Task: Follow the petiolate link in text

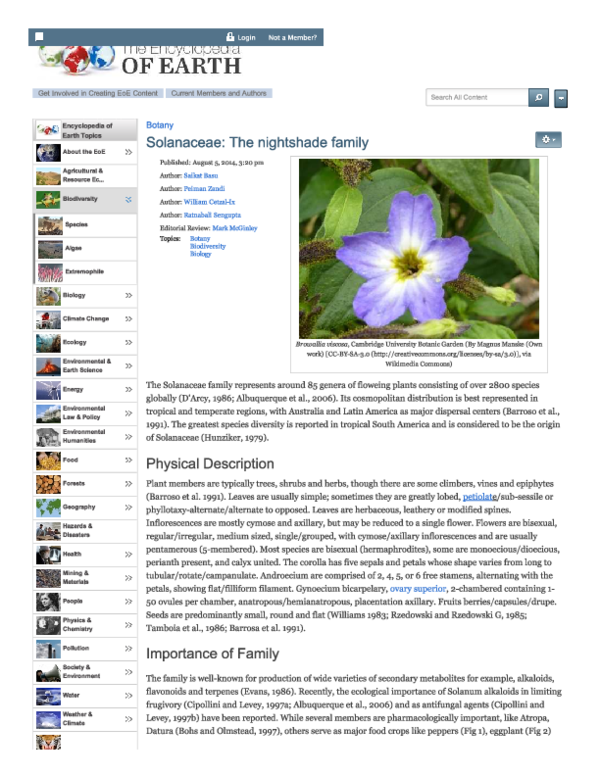Action: (x=479, y=497)
